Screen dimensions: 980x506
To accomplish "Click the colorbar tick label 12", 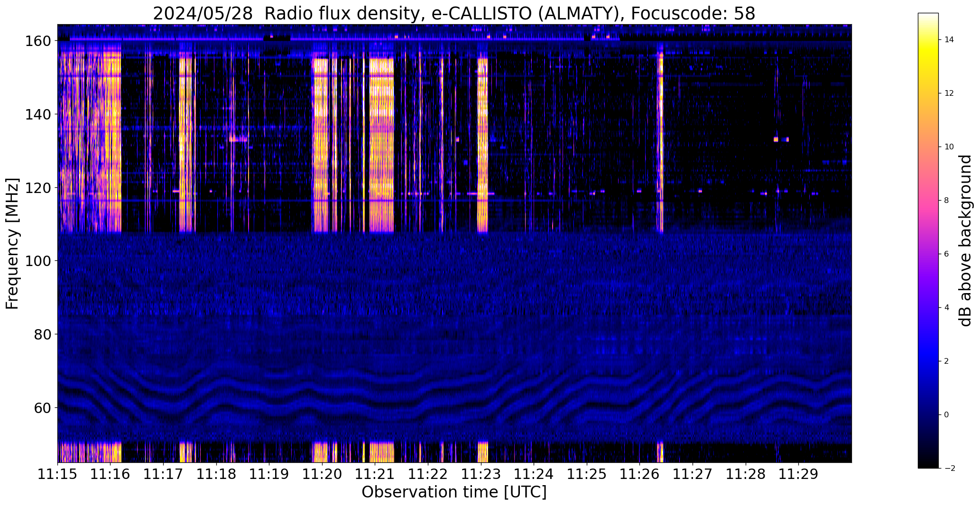I will tap(949, 93).
